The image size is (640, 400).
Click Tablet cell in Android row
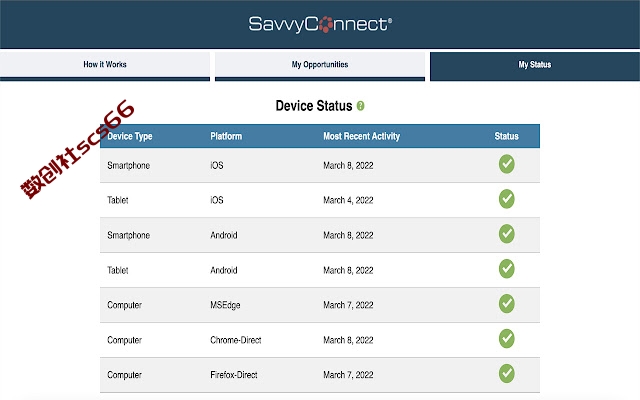118,270
